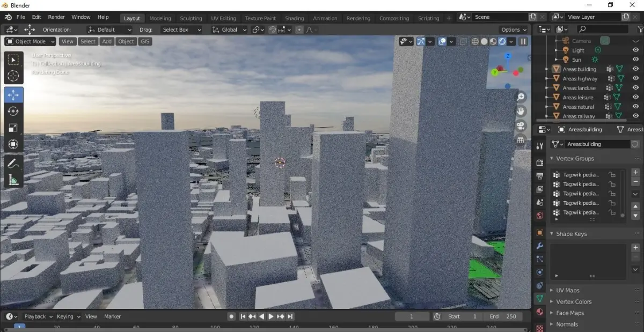The image size is (644, 332).
Task: Hide Areas:building in outliner
Action: pyautogui.click(x=635, y=69)
